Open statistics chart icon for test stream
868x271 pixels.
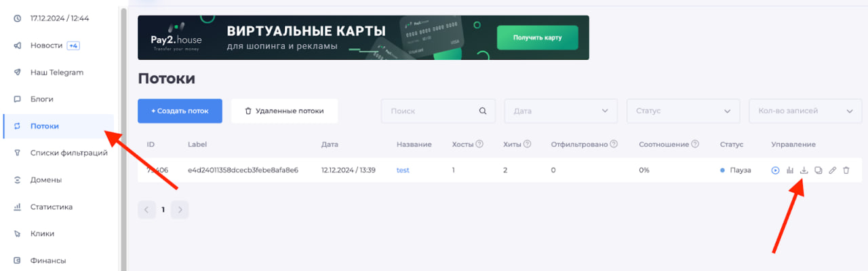click(790, 170)
